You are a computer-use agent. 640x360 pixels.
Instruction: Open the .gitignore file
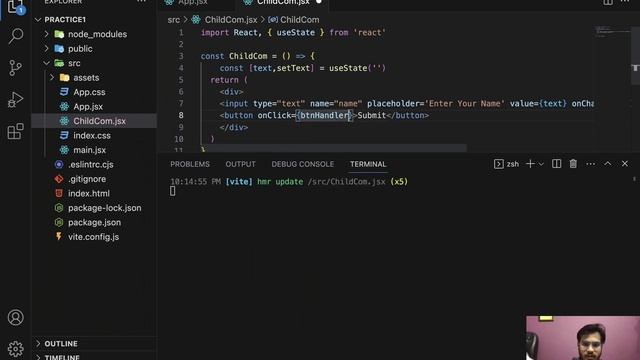87,179
